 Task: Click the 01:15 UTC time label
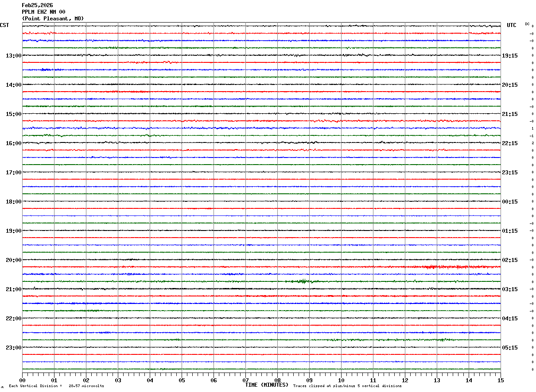(x=509, y=231)
